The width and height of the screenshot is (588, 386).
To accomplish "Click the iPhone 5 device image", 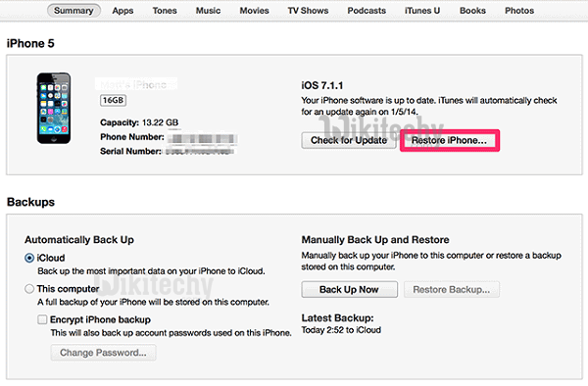I will (x=54, y=109).
